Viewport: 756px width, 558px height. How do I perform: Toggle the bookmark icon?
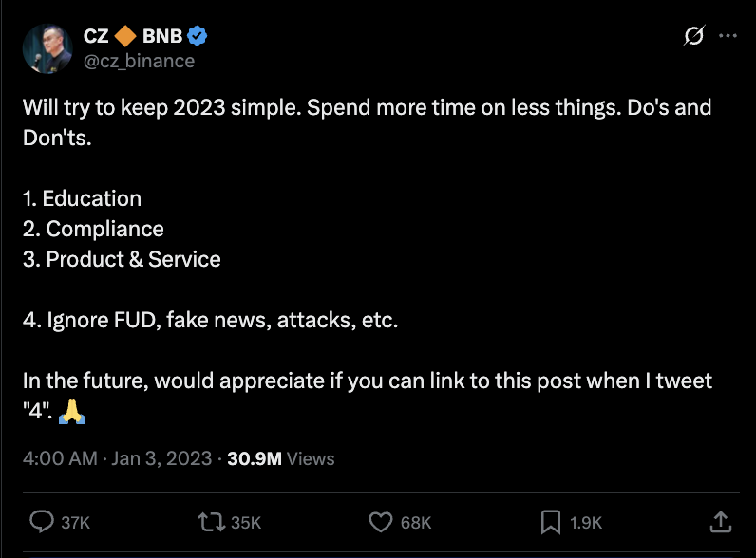(550, 522)
